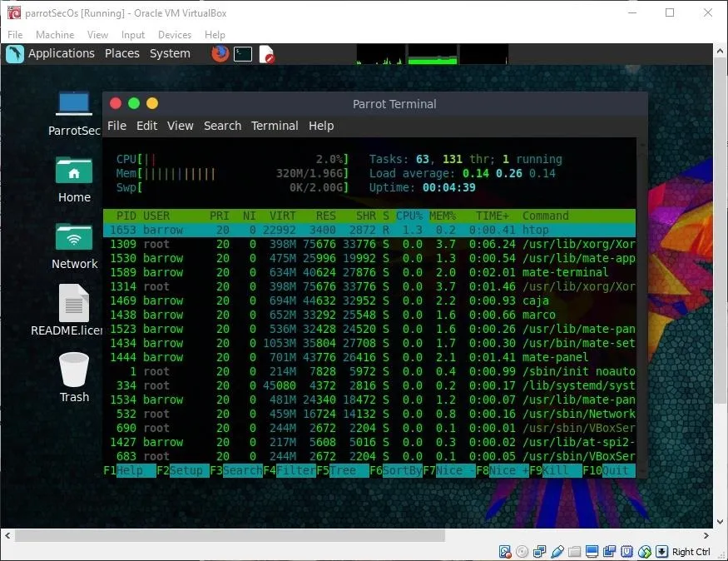Click the F2 Setup button in htop
This screenshot has width=728, height=561.
point(183,470)
